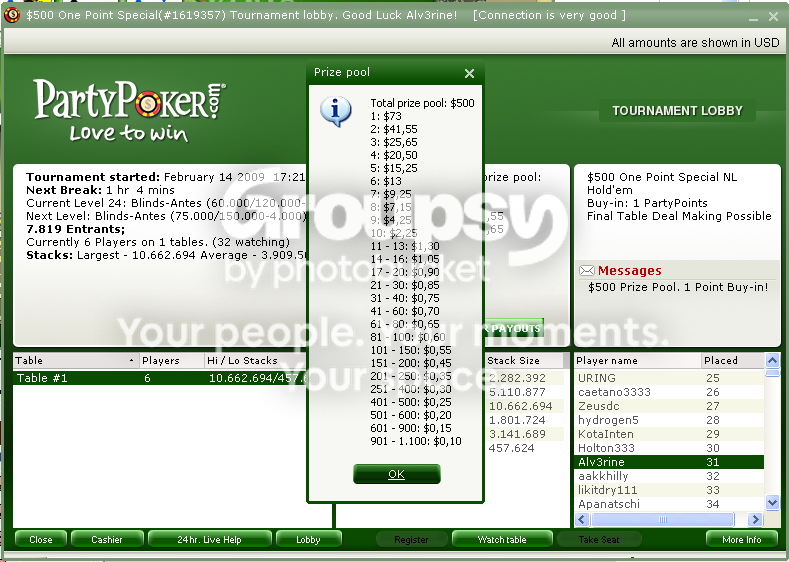
Task: Click stack size 457.624
Action: coord(511,448)
